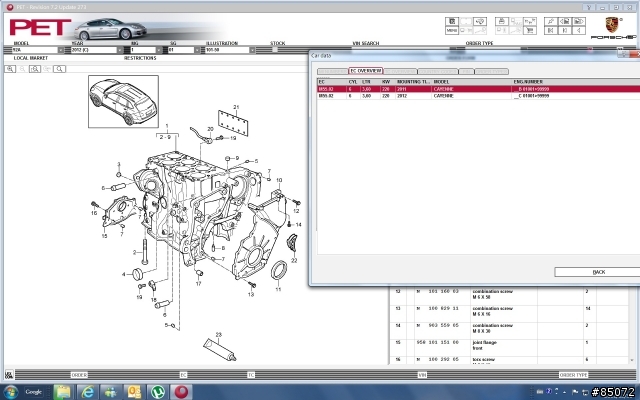Open Windows Explorer from the taskbar
Image resolution: width=640 pixels, height=400 pixels.
(x=62, y=392)
